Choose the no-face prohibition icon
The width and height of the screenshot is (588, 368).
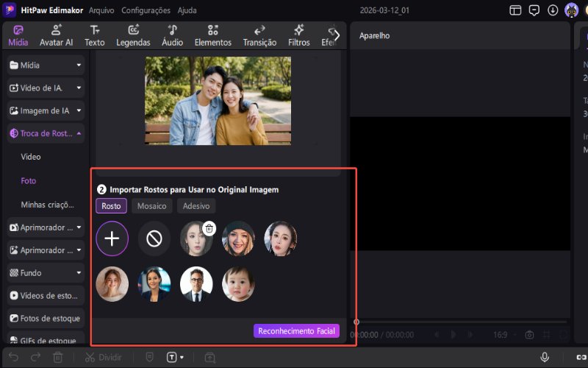(154, 238)
